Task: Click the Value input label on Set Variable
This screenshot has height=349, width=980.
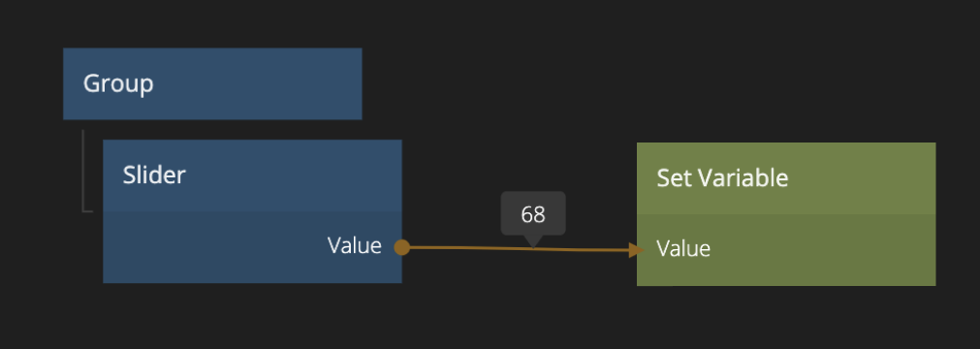Action: (x=683, y=249)
